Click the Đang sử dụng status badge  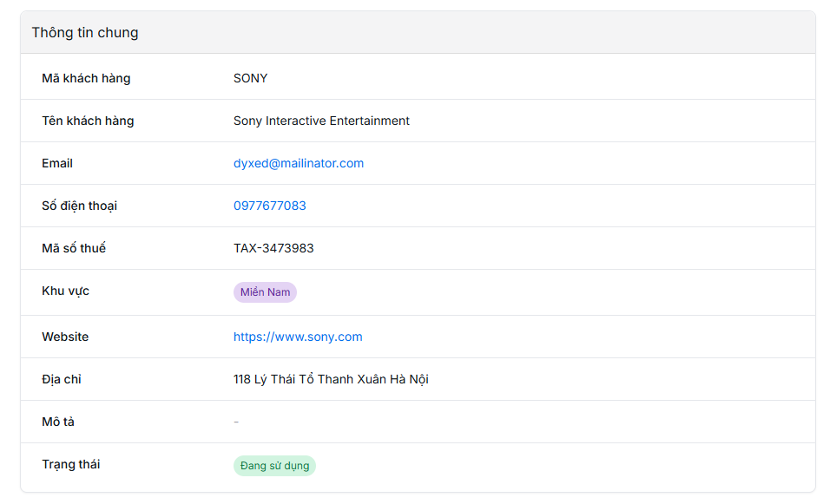pyautogui.click(x=274, y=466)
